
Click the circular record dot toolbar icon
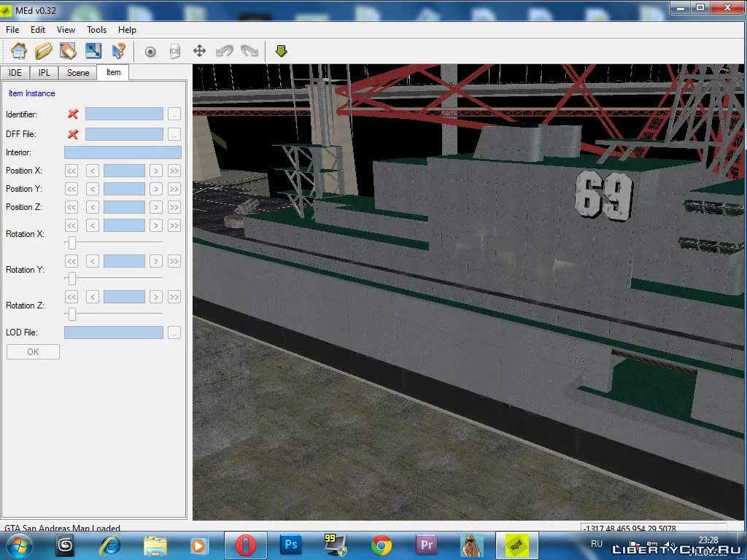point(150,52)
